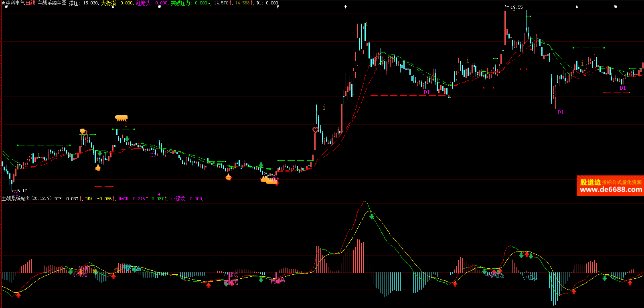Click the 股道边 logo banner
This screenshot has width=644, height=308.
point(590,182)
